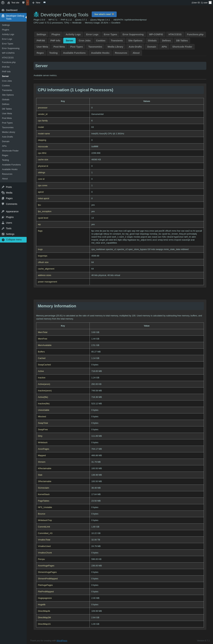Screen dimensions: 213x644
Task: Open Tools via the wrench icon
Action: [3, 229]
